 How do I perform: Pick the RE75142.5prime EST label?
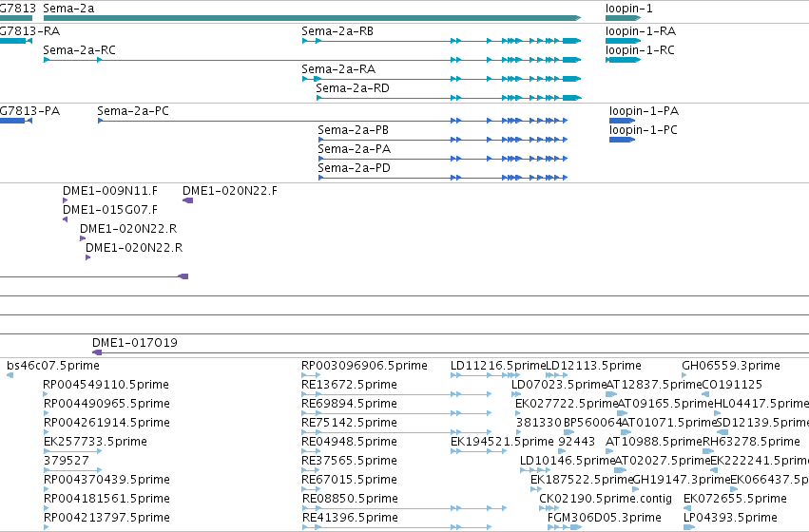coord(349,423)
